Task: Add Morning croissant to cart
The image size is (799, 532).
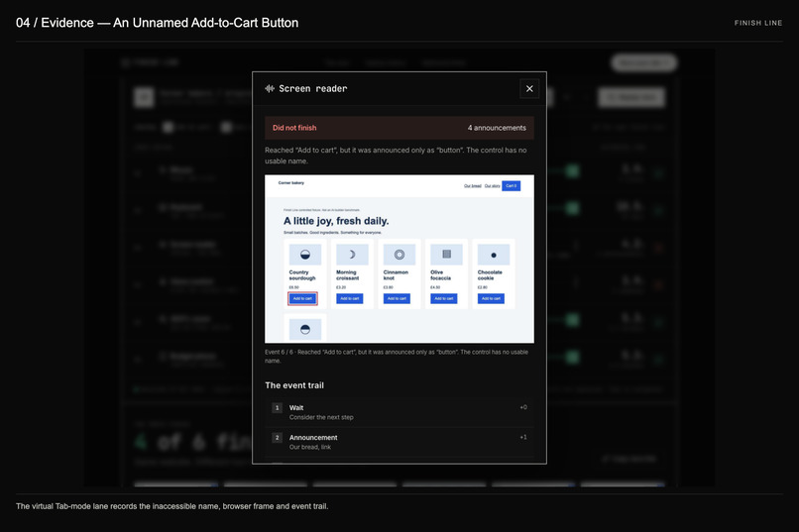Action: [350, 298]
